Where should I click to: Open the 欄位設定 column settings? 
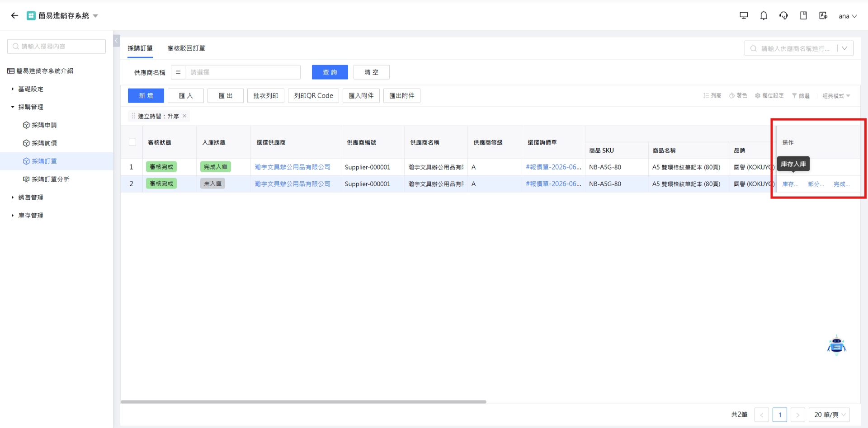769,96
